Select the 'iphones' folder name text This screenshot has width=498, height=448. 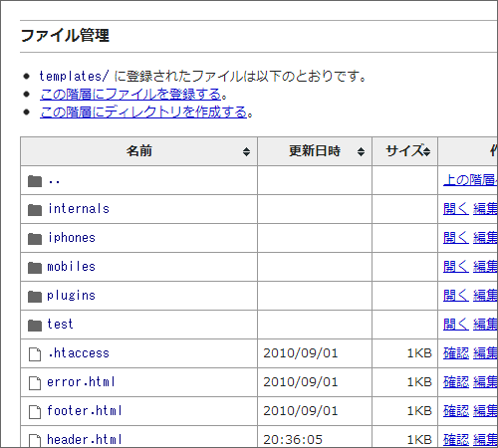click(x=72, y=238)
